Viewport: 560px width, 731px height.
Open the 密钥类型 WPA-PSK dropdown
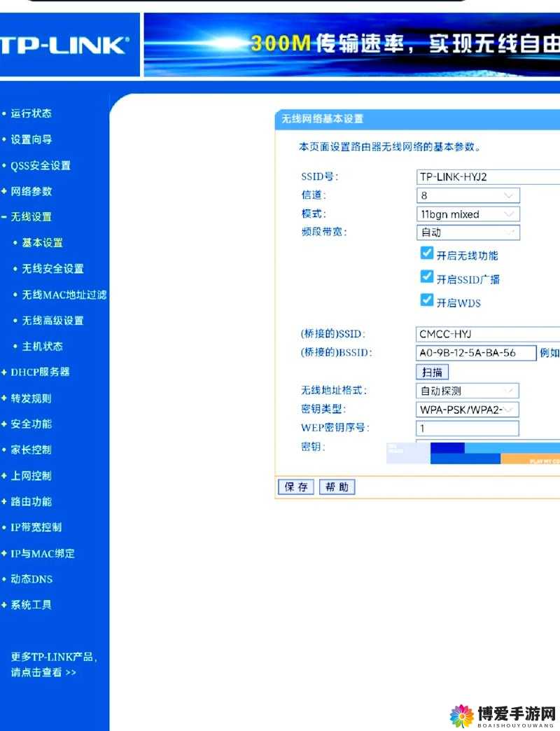(x=468, y=410)
